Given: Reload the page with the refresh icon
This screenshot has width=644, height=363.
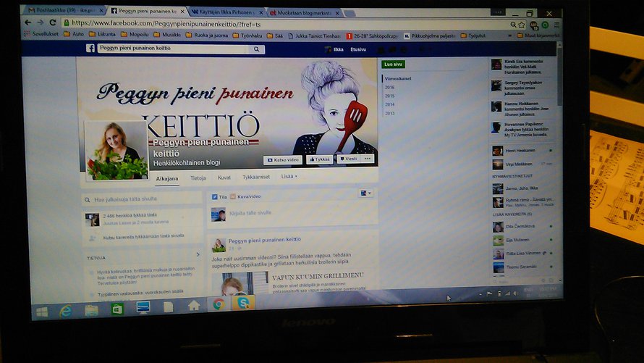Looking at the screenshot, I should (53, 22).
